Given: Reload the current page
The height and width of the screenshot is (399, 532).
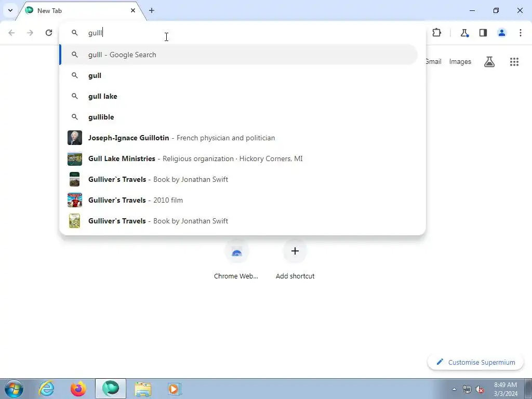Looking at the screenshot, I should click(49, 33).
